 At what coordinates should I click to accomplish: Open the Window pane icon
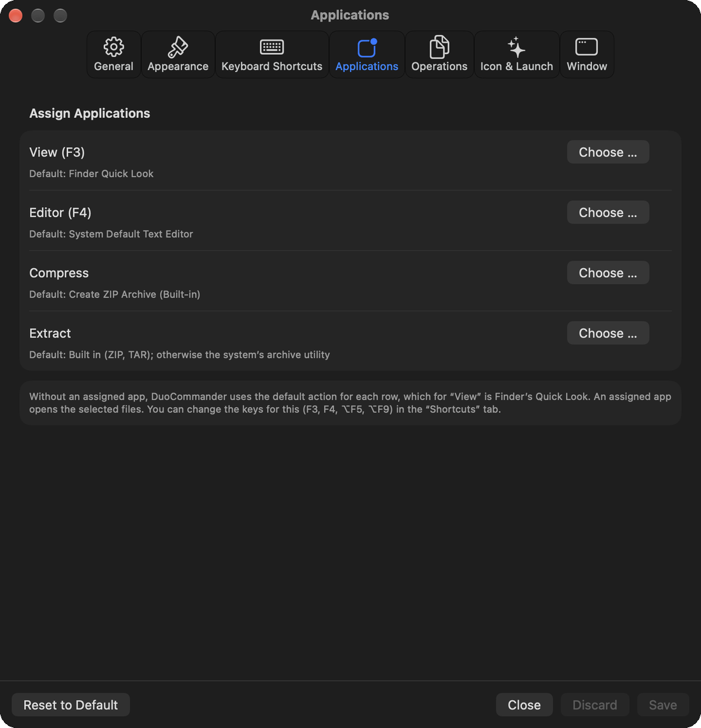586,47
